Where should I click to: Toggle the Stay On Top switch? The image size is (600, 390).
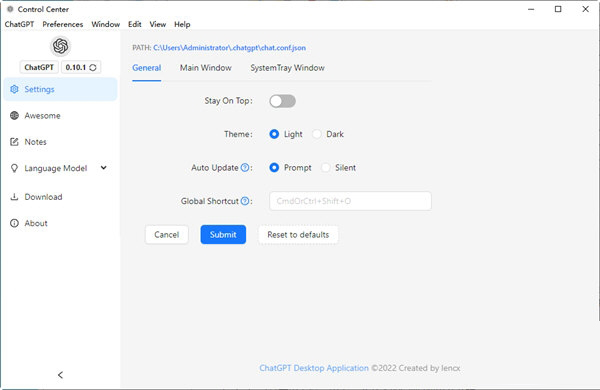click(x=282, y=101)
